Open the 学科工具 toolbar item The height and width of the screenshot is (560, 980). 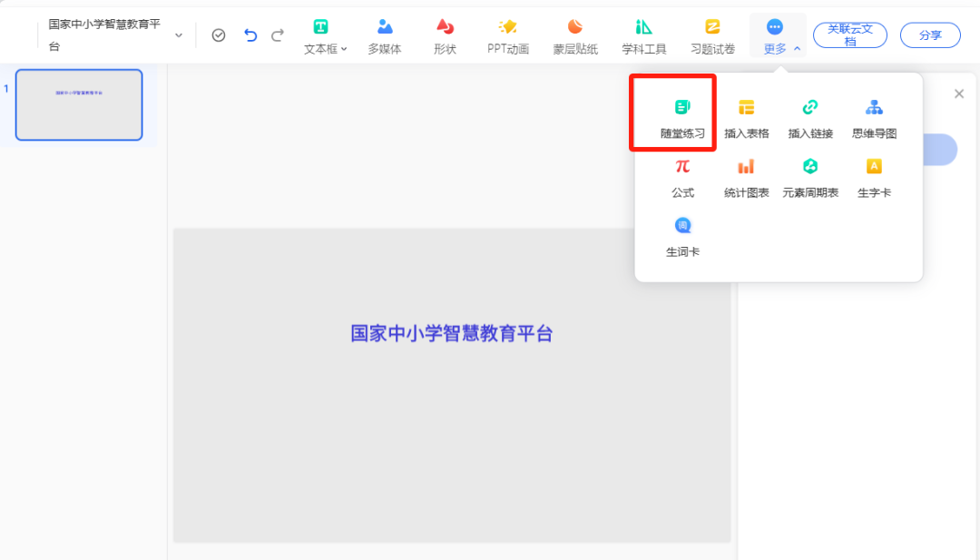pyautogui.click(x=643, y=36)
